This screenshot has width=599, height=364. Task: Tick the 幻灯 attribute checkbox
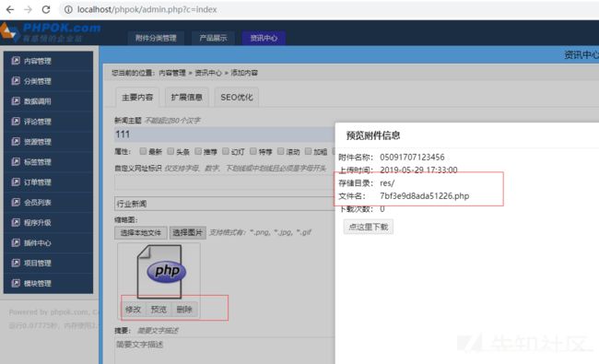226,151
